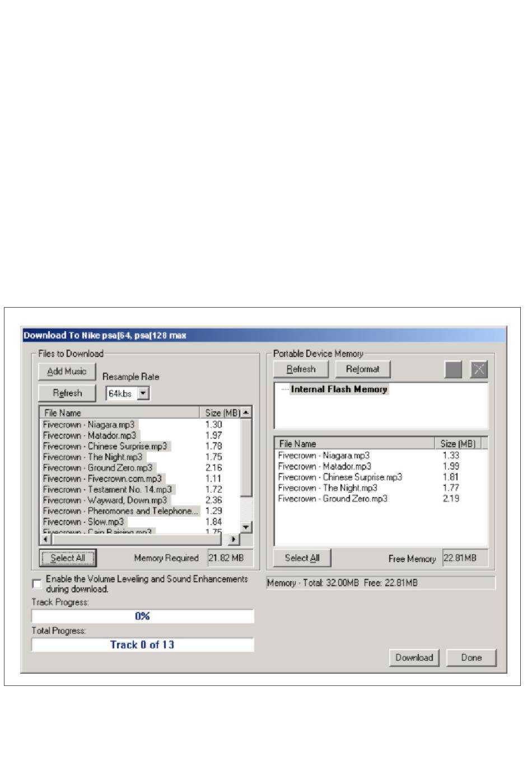Select Fivecrown - Niagara.mp3 in download list
Screen dimensions: 532x770
pos(89,425)
